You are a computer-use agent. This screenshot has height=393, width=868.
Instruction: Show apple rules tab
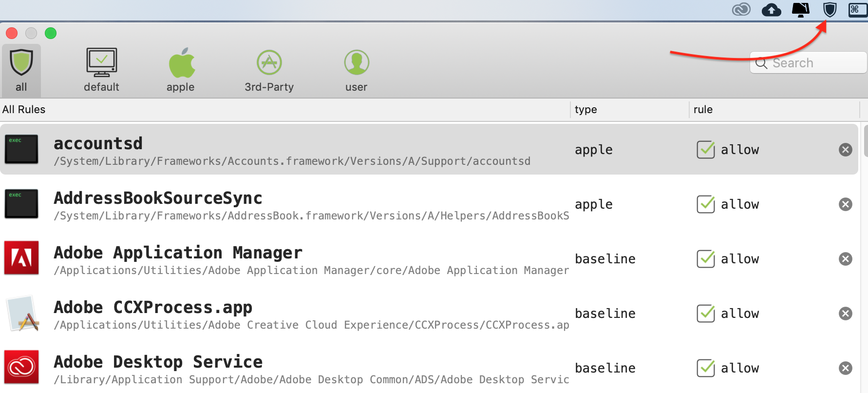click(181, 70)
